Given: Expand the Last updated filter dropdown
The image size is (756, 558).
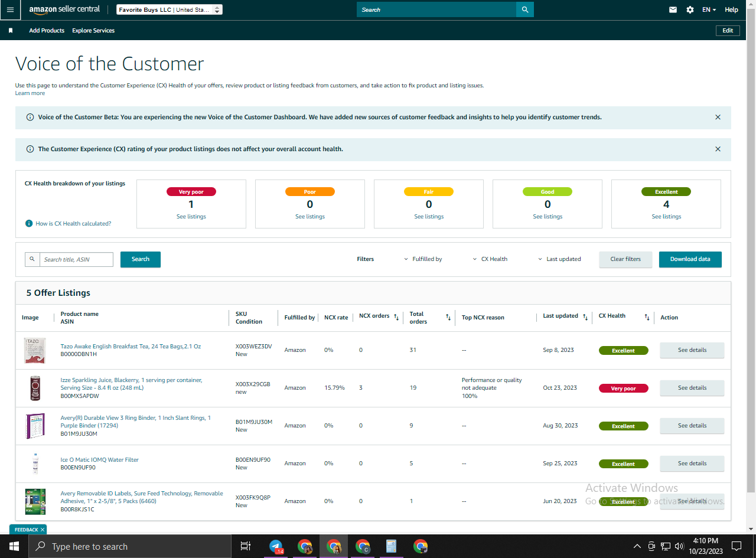Looking at the screenshot, I should tap(559, 259).
